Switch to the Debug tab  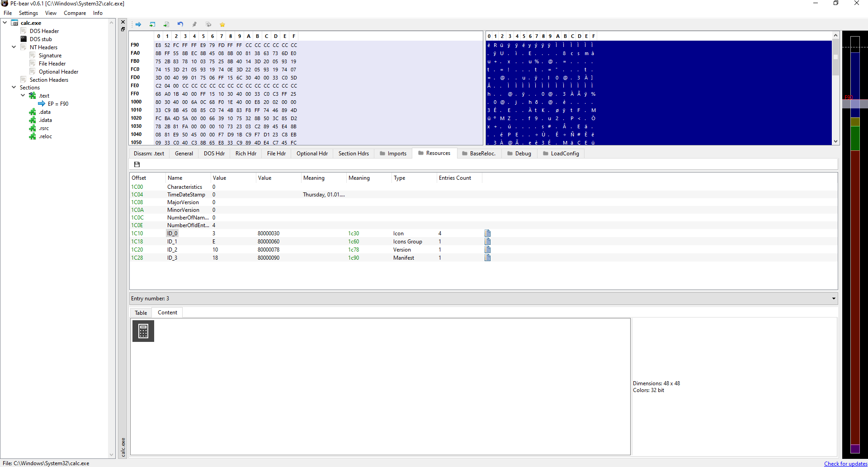coord(519,154)
